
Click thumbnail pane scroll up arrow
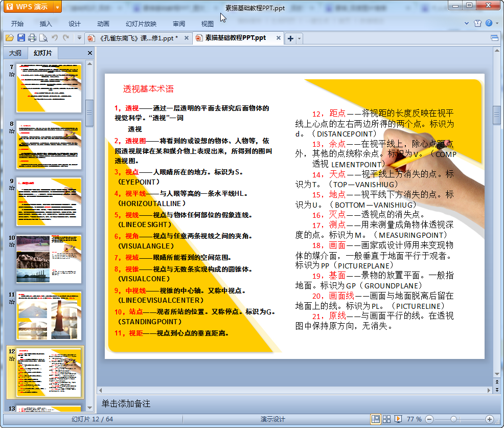point(89,64)
